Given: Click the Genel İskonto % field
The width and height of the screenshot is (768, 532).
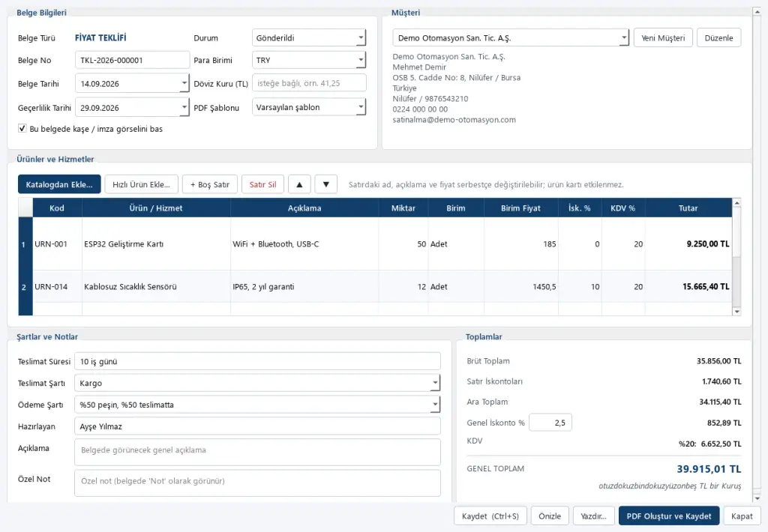Looking at the screenshot, I should (x=550, y=423).
